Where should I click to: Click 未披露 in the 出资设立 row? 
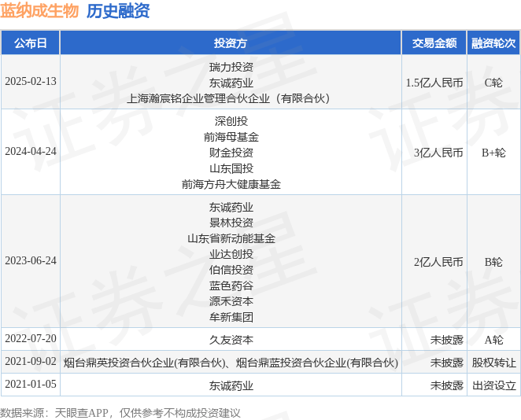click(446, 386)
